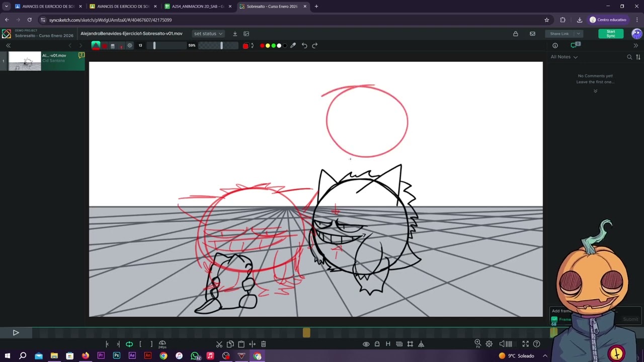Open the 24fps playback speed menu
This screenshot has width=644, height=362.
coord(163,344)
